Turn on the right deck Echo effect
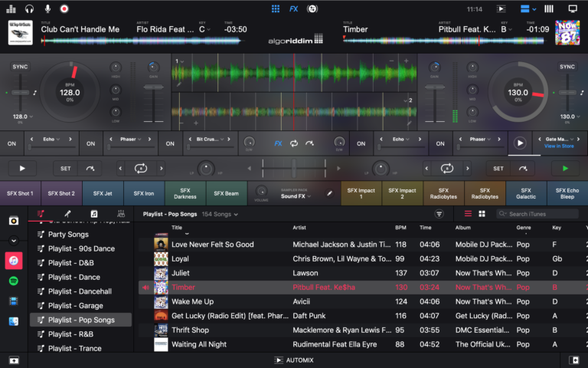The height and width of the screenshot is (368, 588). click(361, 143)
